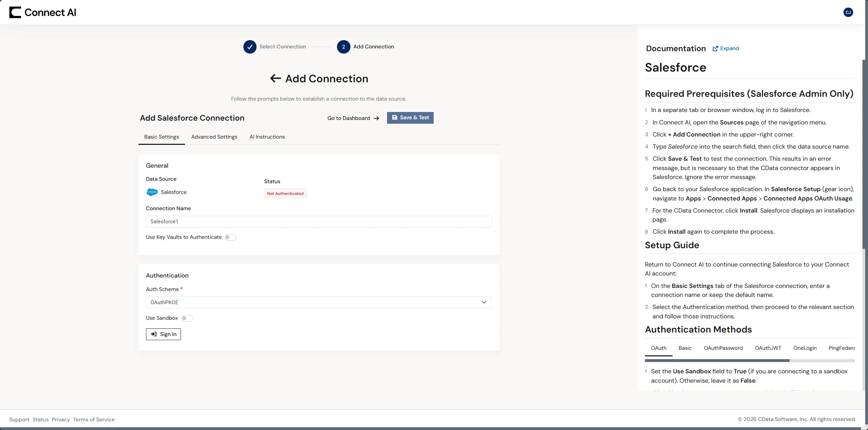Select the Basic authentication method tab

685,348
